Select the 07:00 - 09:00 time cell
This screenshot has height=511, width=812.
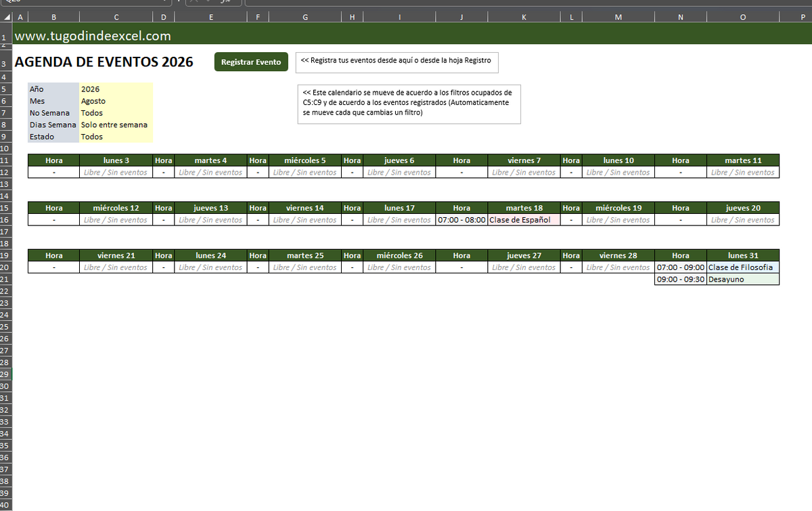(x=681, y=267)
